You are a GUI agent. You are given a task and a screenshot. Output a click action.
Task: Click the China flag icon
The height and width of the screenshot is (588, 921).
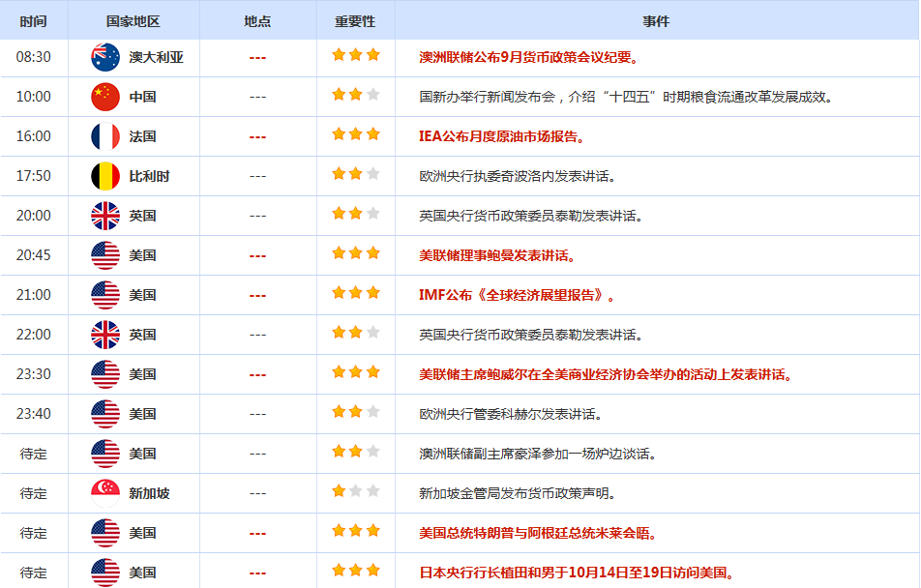point(105,97)
